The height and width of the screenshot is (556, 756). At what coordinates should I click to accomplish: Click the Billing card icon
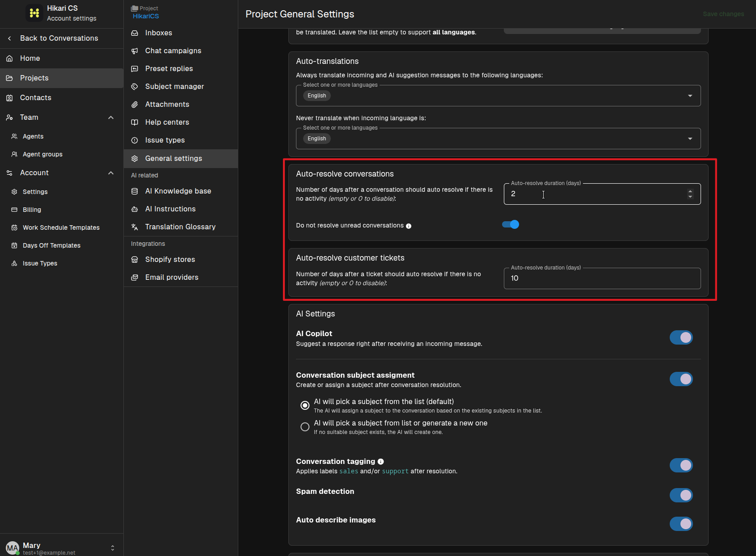click(14, 210)
